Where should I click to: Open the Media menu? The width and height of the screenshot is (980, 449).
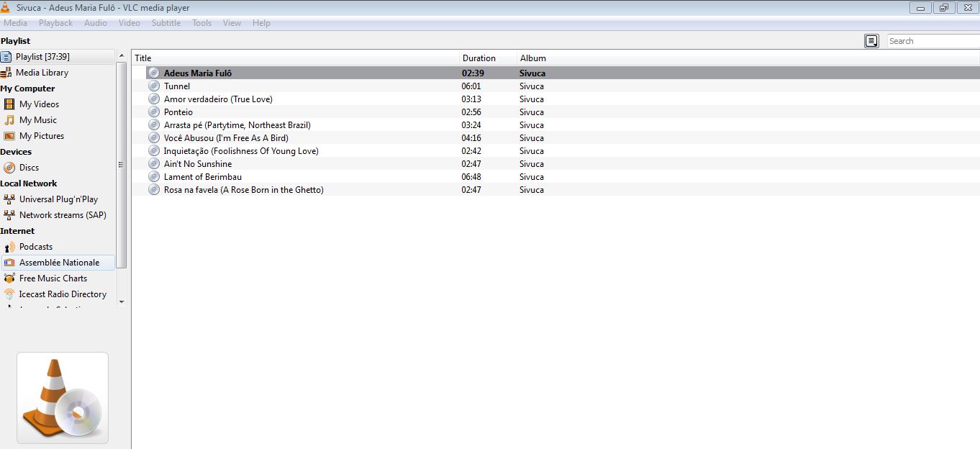(15, 23)
